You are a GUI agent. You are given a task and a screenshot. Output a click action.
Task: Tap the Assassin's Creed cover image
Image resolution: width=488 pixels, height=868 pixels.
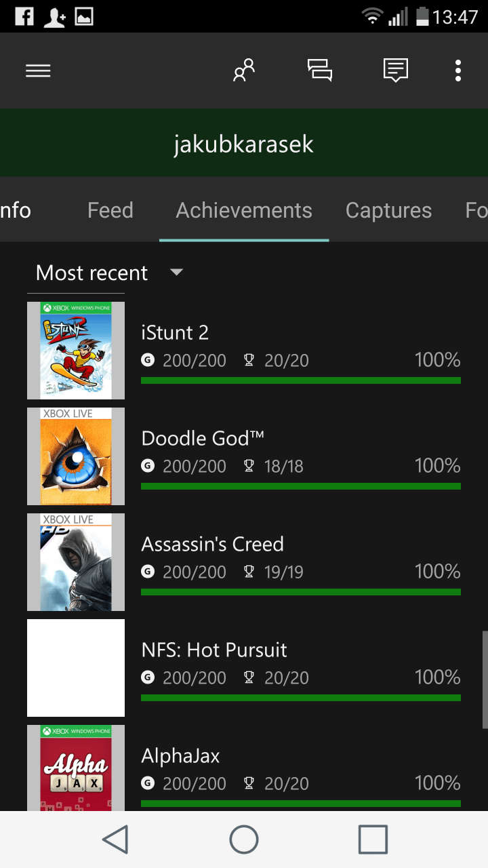point(76,562)
